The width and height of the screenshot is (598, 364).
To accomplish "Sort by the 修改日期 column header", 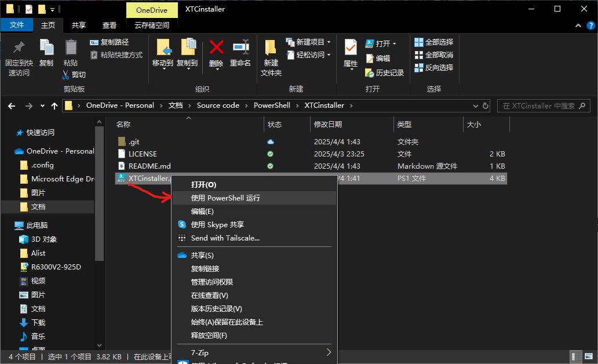I will [327, 125].
